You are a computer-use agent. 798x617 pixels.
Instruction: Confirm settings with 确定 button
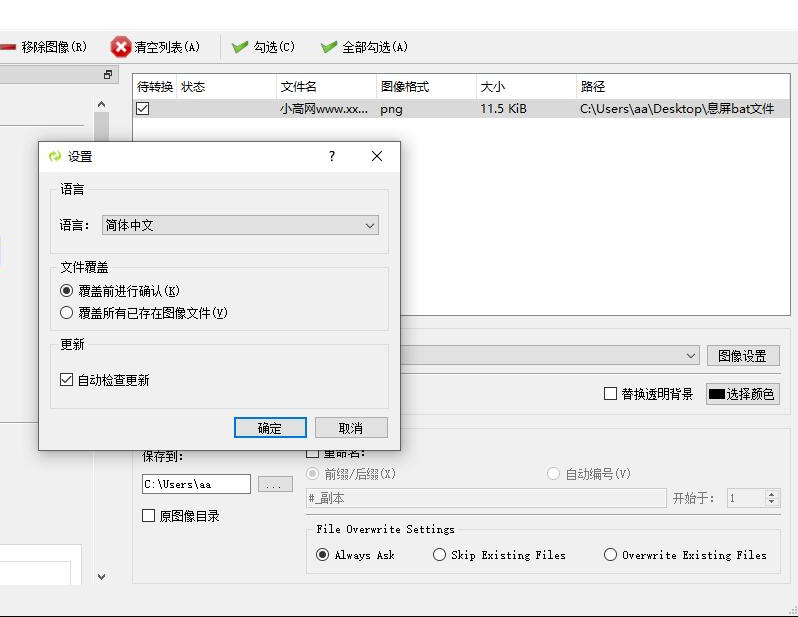[x=270, y=428]
